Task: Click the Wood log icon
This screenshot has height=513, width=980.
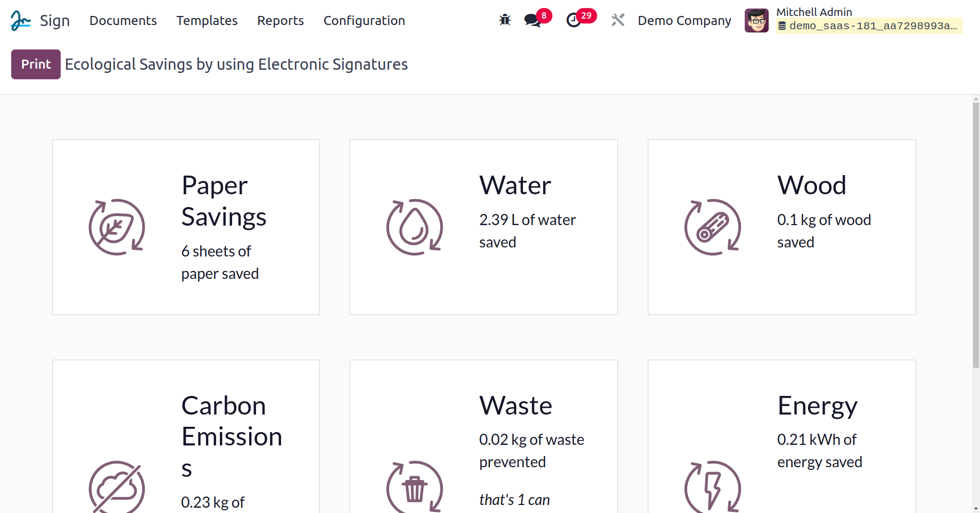Action: [712, 227]
